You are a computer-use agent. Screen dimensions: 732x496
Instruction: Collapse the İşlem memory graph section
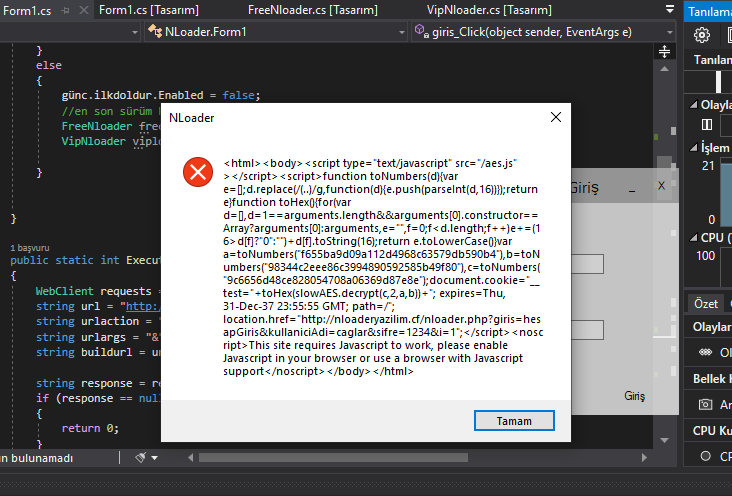(x=694, y=148)
